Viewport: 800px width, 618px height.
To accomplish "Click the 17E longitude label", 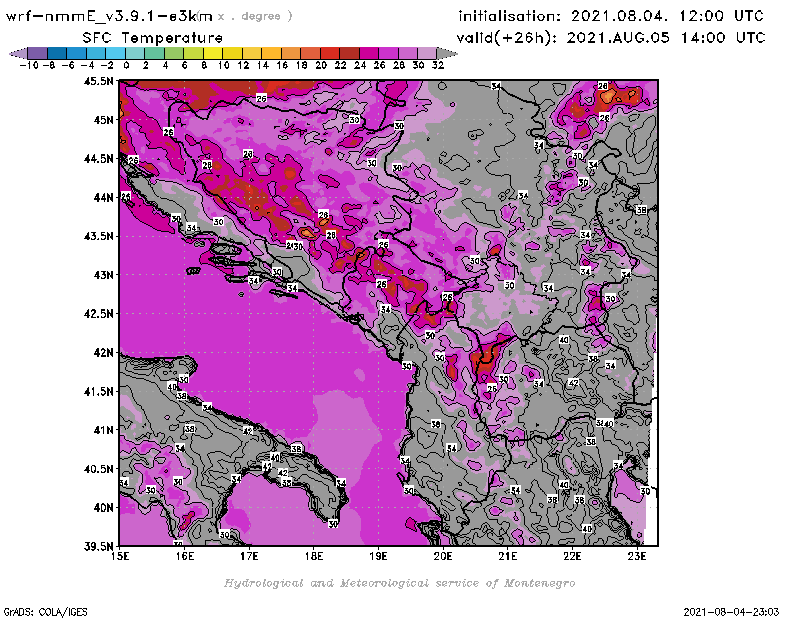I will [x=249, y=556].
